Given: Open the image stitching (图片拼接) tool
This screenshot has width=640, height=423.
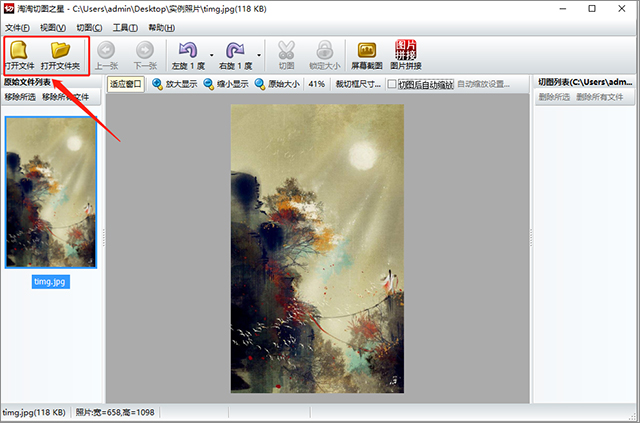Looking at the screenshot, I should click(406, 55).
